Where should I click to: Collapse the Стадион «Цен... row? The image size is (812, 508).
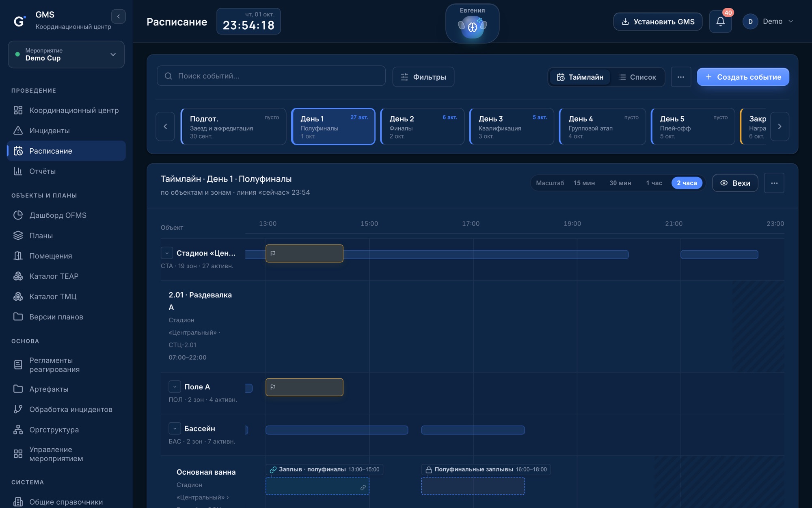167,253
